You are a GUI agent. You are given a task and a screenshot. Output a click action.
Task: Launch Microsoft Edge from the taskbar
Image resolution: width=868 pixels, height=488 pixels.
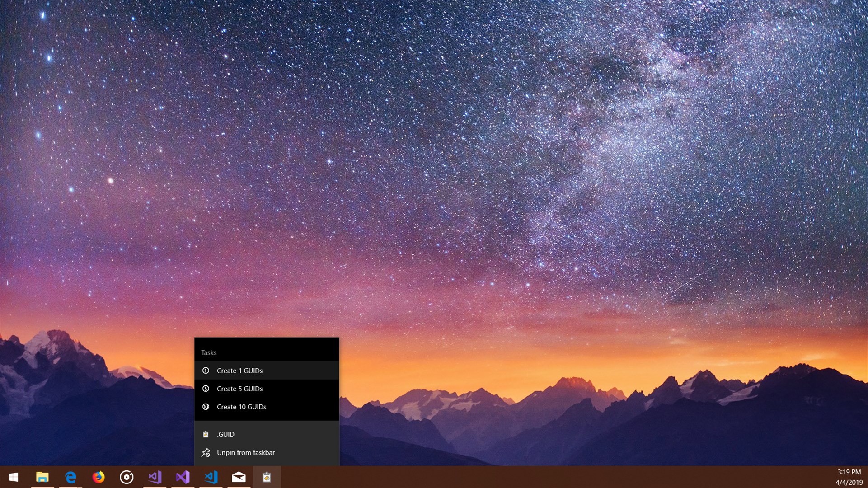click(x=70, y=477)
